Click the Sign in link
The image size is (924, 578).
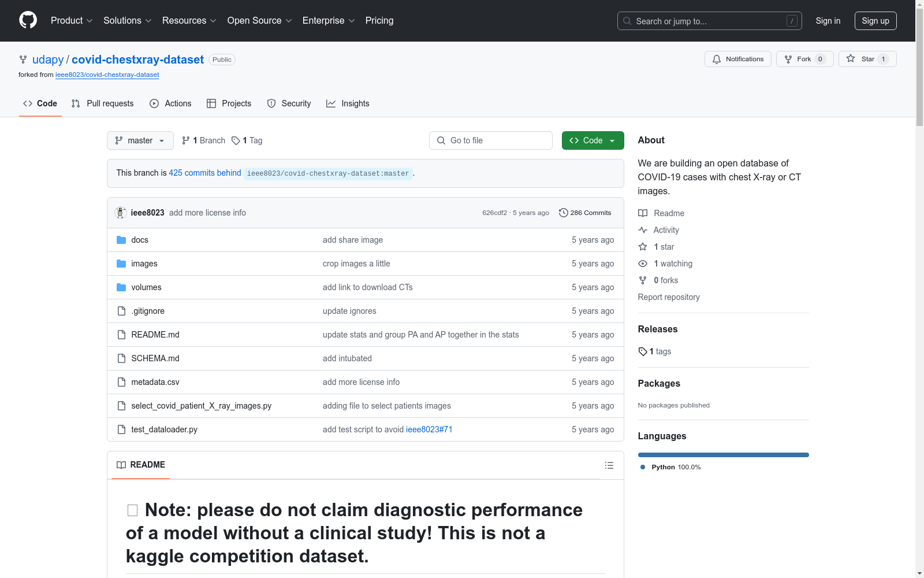point(828,21)
